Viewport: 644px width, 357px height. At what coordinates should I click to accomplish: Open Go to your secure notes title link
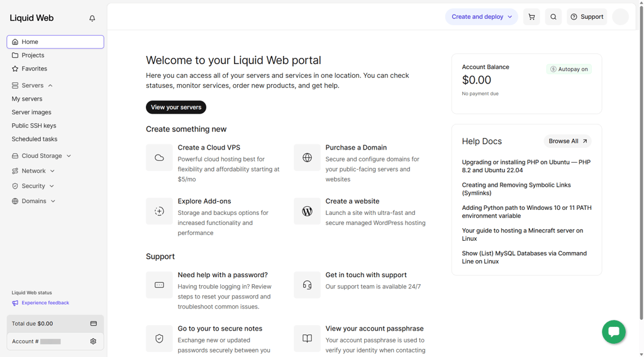point(219,329)
